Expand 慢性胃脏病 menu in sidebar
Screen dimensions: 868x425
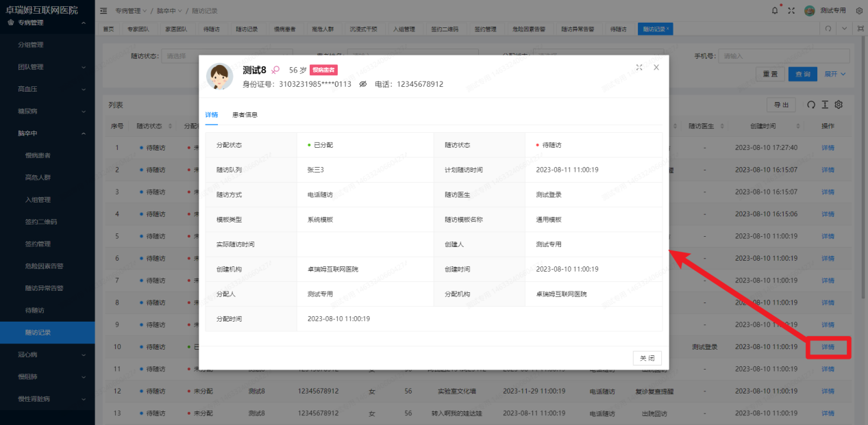pyautogui.click(x=47, y=398)
